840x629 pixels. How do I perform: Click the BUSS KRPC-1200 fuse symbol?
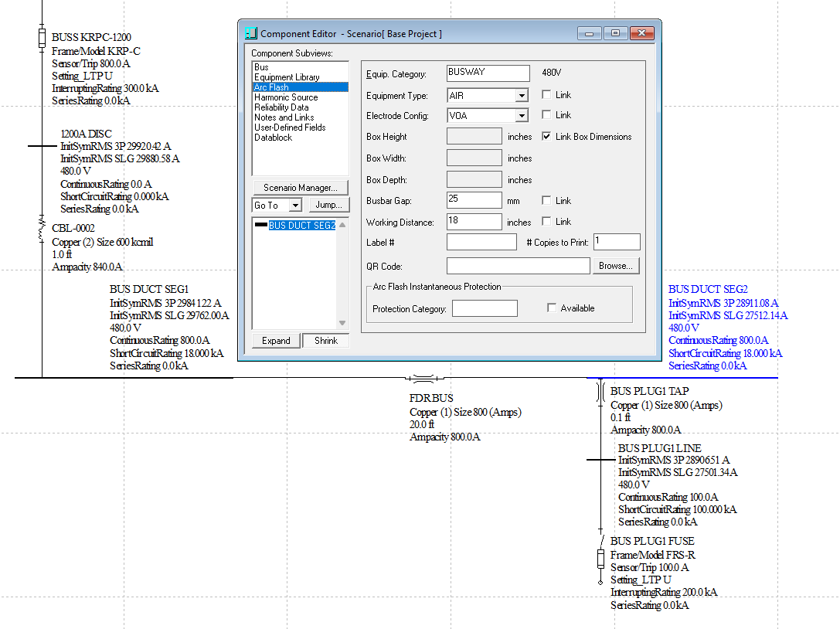pos(42,38)
